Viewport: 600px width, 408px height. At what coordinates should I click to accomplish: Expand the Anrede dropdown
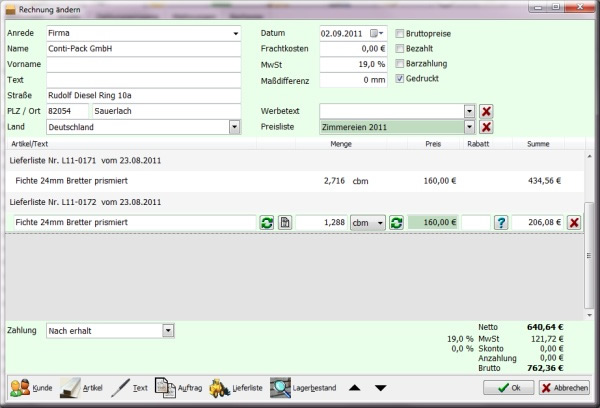(x=236, y=33)
